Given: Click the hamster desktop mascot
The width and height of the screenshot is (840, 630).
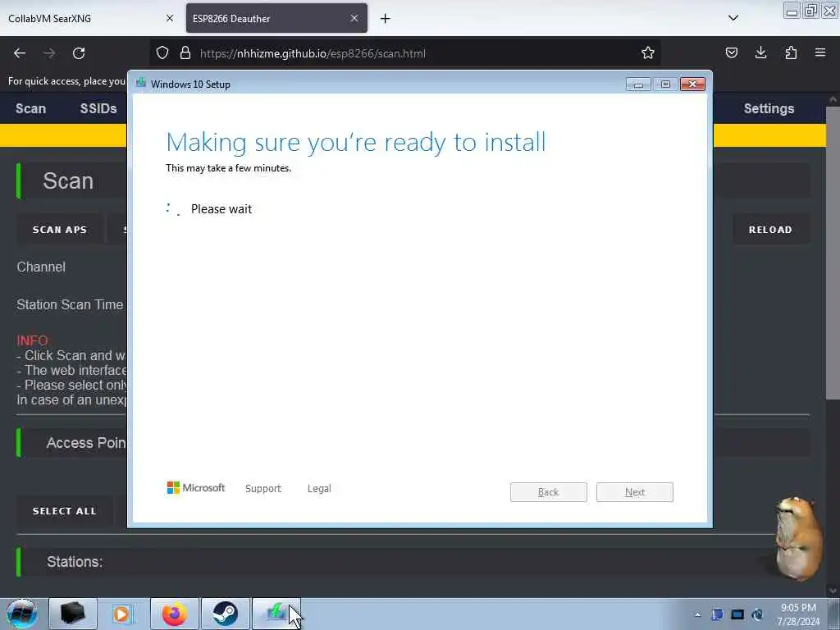Looking at the screenshot, I should [799, 538].
